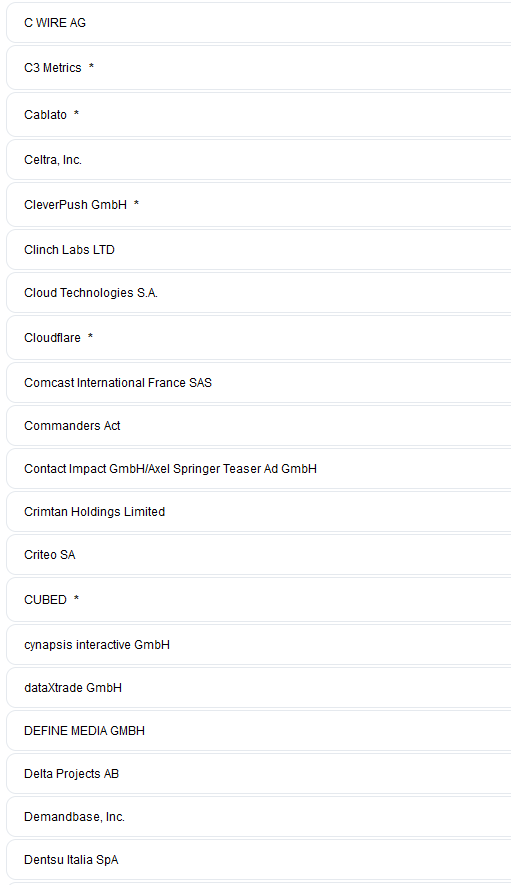Expand the Cloudflare vendor row
The image size is (511, 885).
click(259, 338)
